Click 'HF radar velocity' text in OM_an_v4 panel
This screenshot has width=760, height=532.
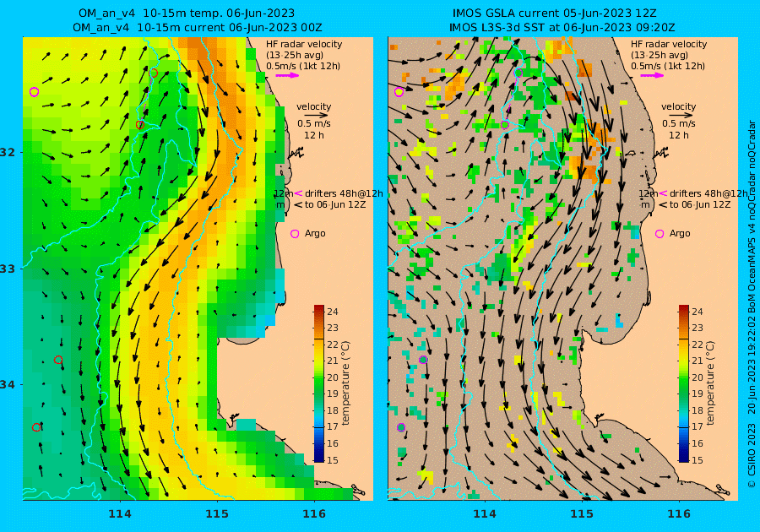pyautogui.click(x=304, y=44)
